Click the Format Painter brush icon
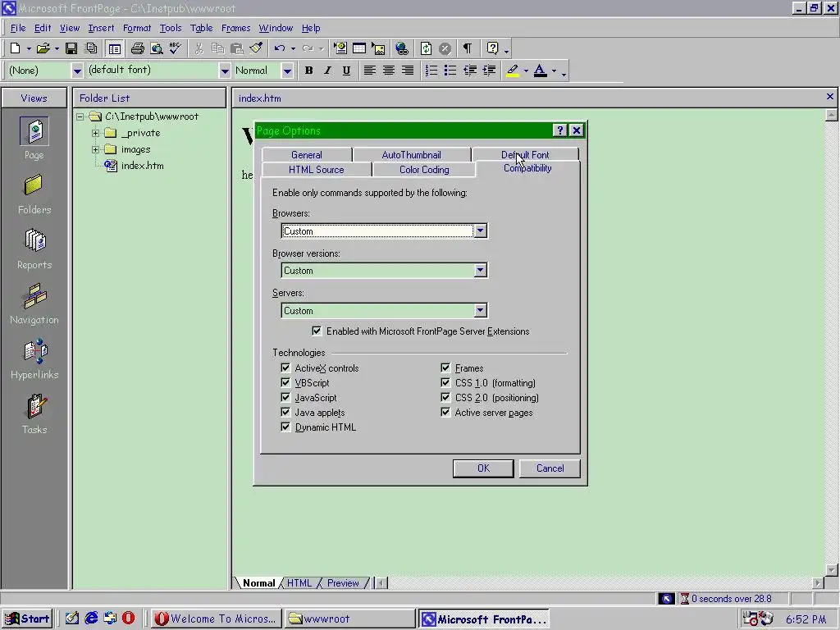This screenshot has width=840, height=630. 256,48
